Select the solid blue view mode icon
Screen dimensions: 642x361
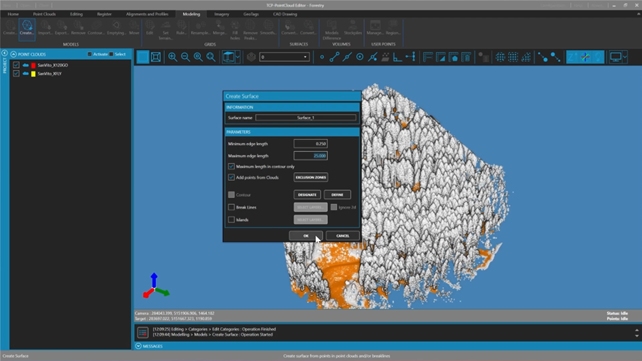click(142, 57)
